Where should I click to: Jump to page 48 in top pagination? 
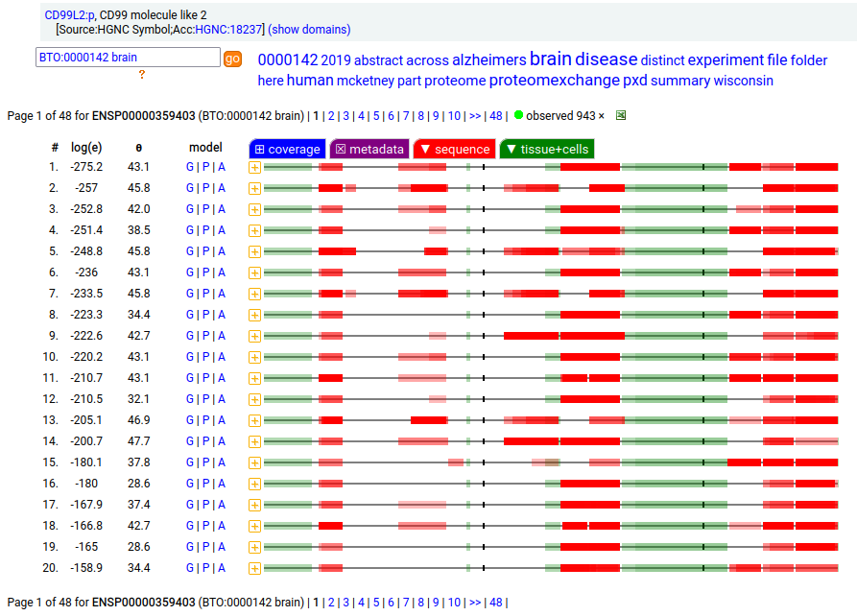point(496,116)
